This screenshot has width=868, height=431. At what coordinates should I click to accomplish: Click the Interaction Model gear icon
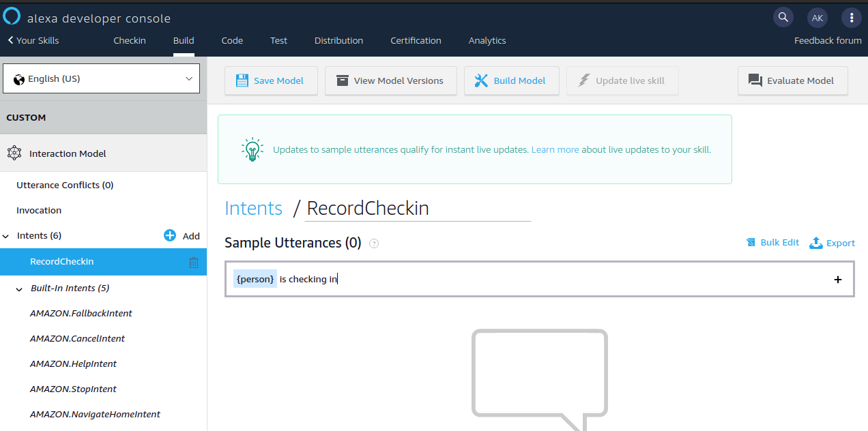pos(14,153)
